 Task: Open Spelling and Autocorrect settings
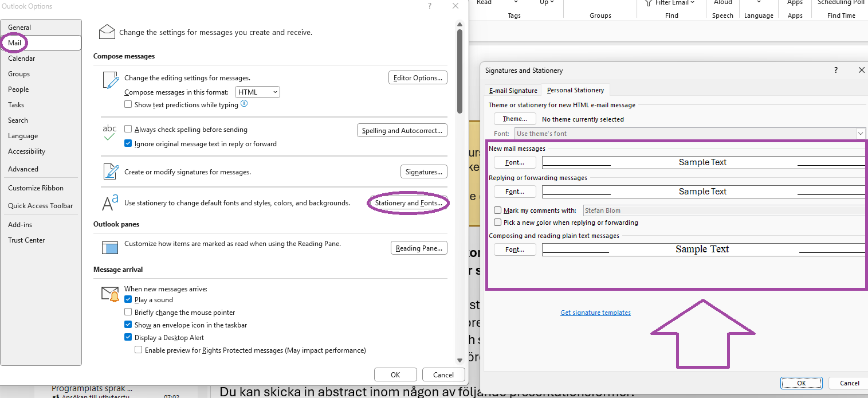(x=402, y=131)
